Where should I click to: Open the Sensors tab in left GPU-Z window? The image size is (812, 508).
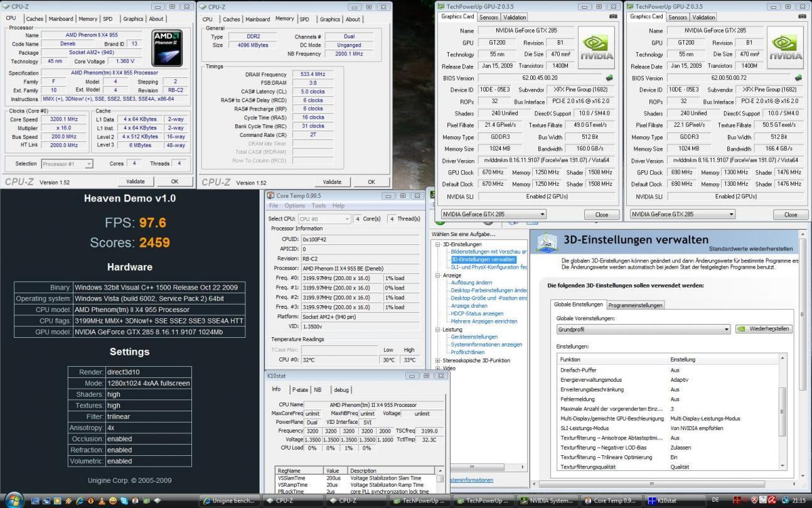pos(489,17)
